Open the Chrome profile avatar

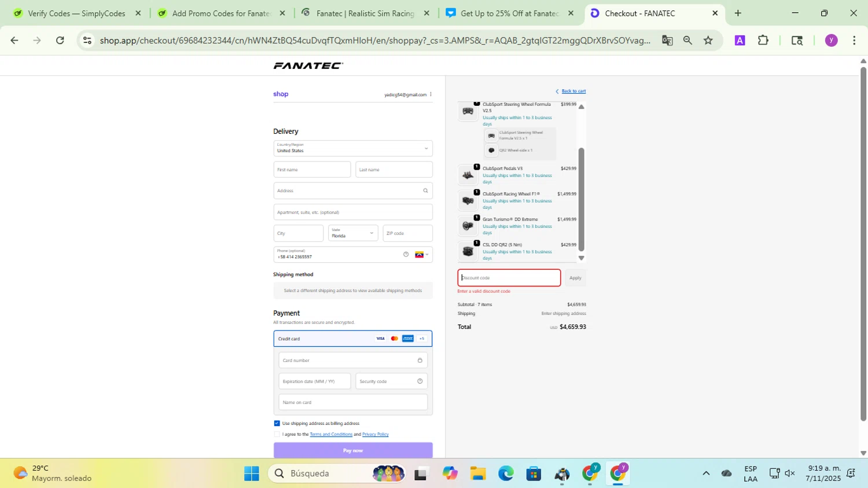click(832, 40)
